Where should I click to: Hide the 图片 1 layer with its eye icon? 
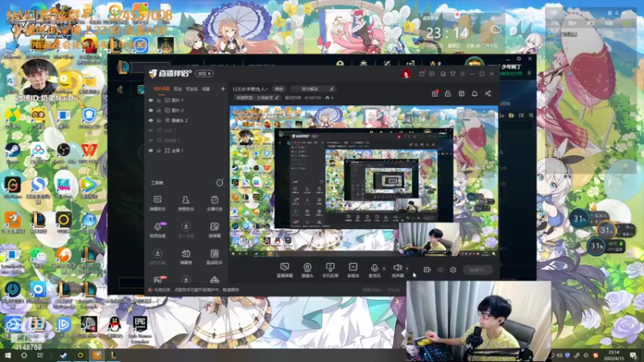(x=151, y=100)
